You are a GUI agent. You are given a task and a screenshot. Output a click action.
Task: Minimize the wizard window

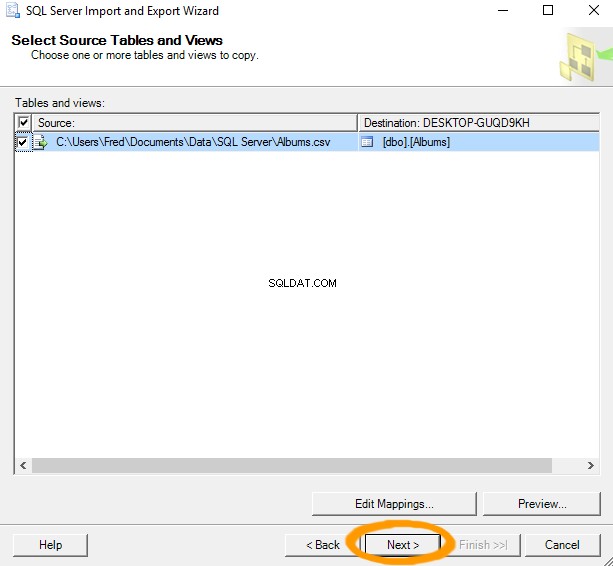[503, 11]
